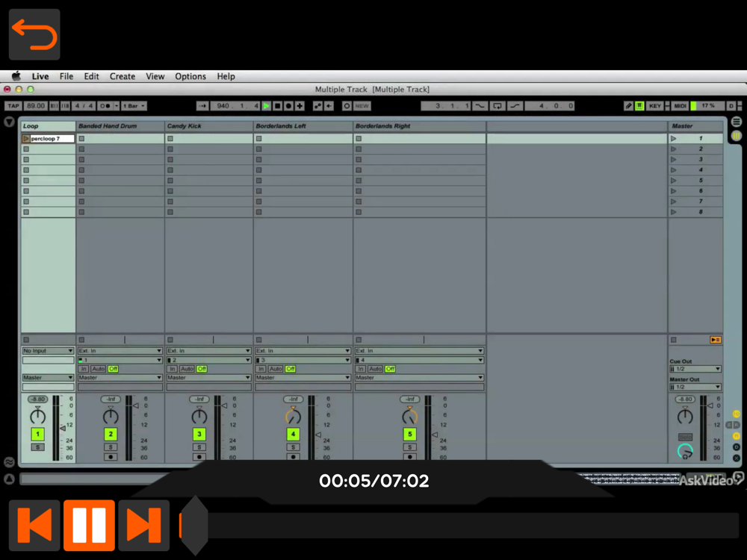The image size is (747, 560).
Task: Skip to previous video with orange button
Action: coord(34,525)
